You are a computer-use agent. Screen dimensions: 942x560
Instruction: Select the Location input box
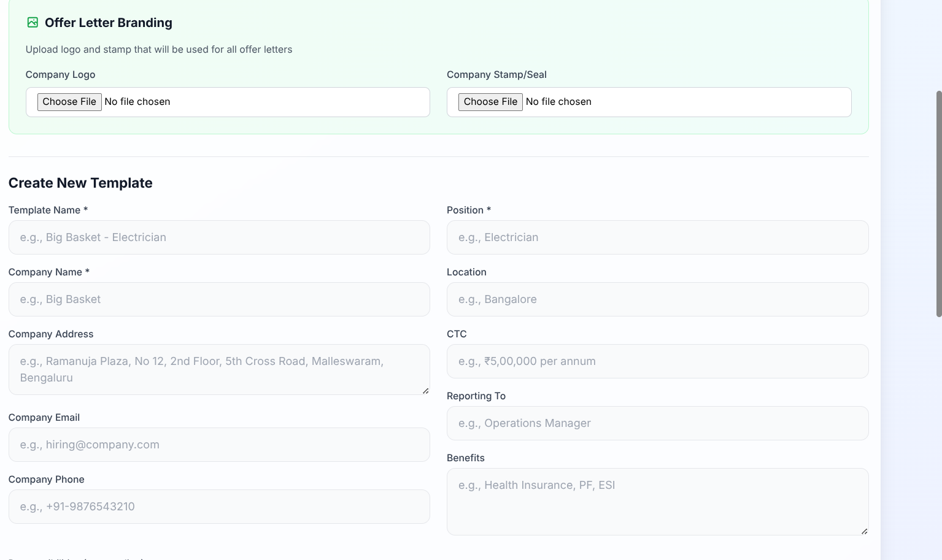pos(657,299)
